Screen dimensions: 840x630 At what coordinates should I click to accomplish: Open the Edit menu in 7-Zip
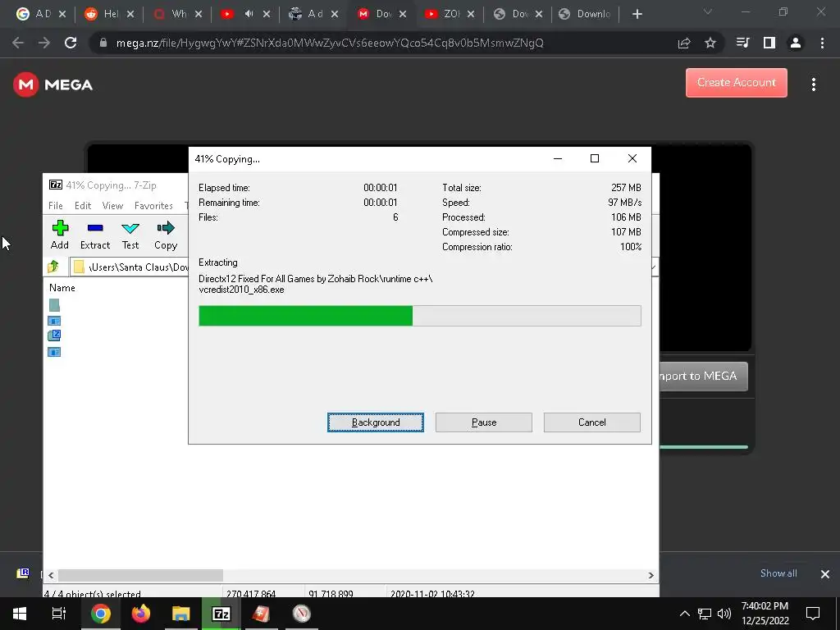pyautogui.click(x=83, y=206)
